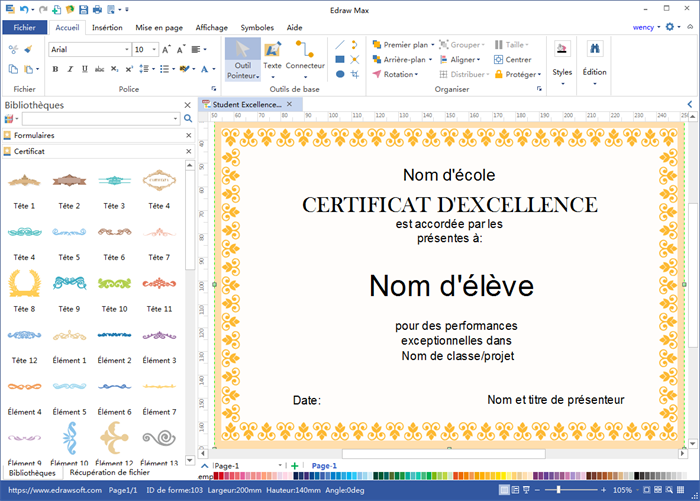
Task: Toggle italic text formatting
Action: tap(70, 69)
